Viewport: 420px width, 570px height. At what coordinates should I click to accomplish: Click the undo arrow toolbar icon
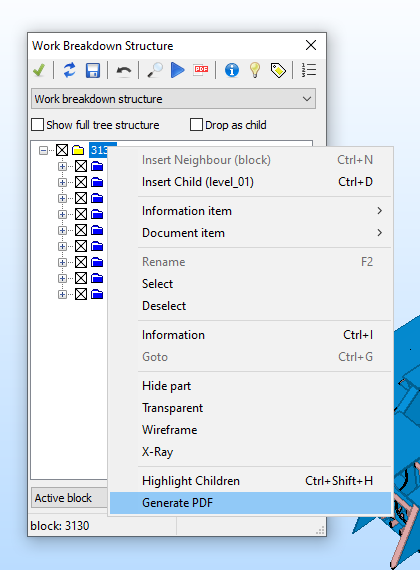click(124, 70)
